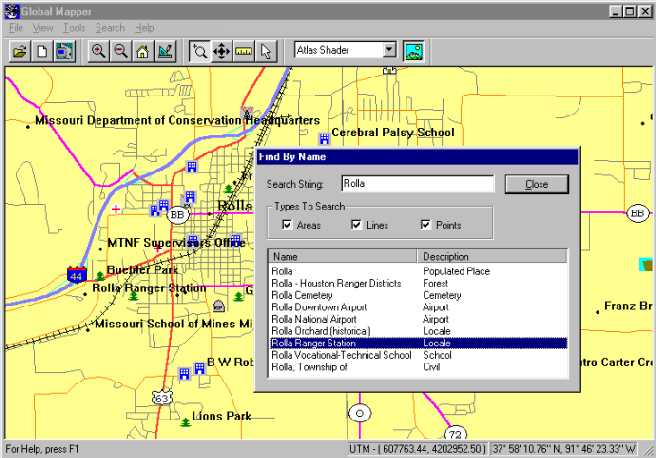656x458 pixels.
Task: Click the UTM coordinates in status bar
Action: [417, 449]
